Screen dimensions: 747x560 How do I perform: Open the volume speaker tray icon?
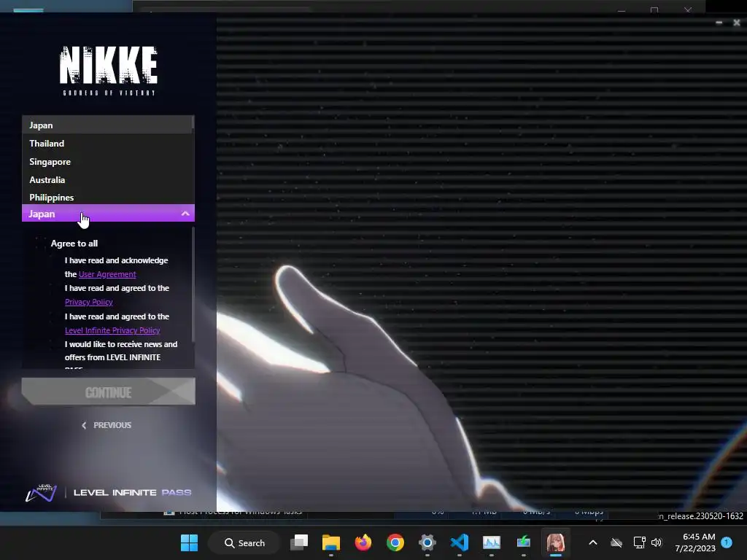pos(657,542)
